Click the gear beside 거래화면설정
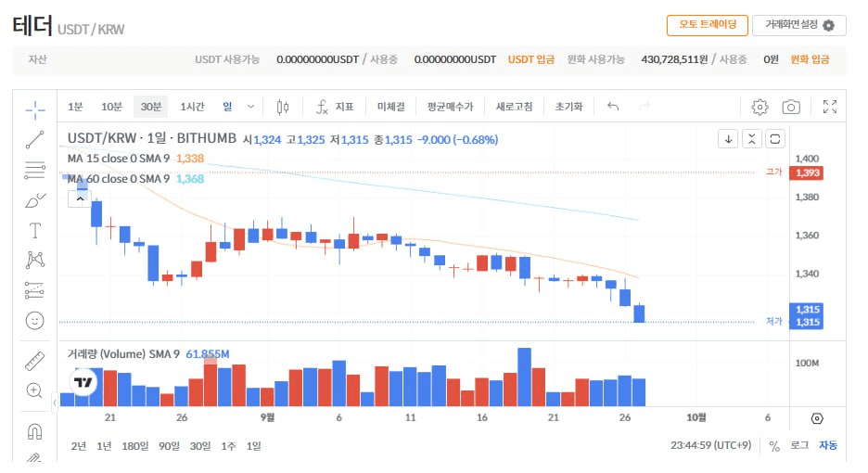 coord(828,25)
